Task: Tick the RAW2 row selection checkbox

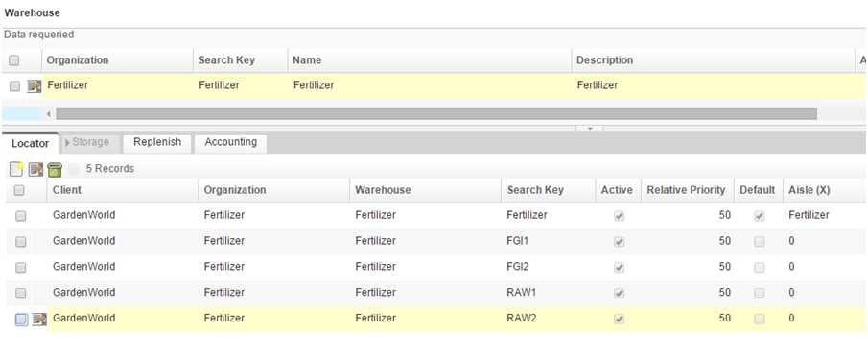Action: click(20, 319)
